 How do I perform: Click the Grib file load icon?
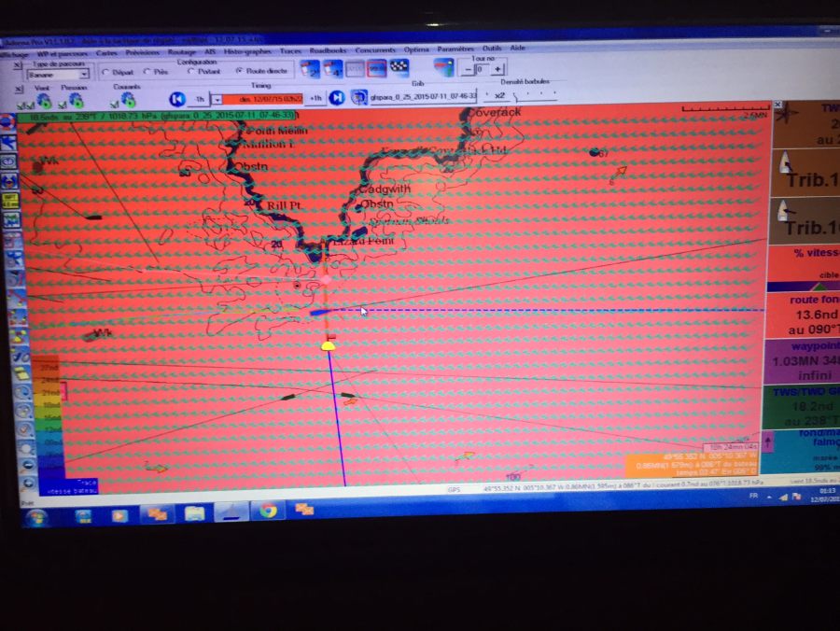tap(358, 97)
